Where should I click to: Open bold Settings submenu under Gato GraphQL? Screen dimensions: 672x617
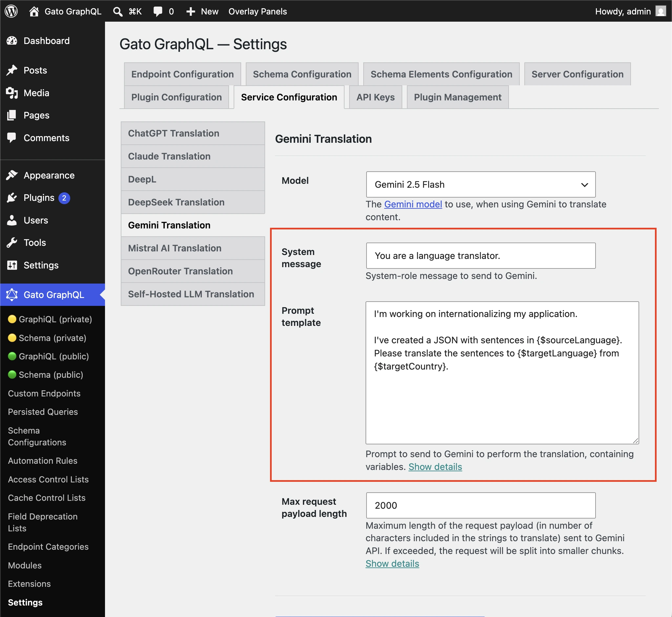tap(25, 602)
